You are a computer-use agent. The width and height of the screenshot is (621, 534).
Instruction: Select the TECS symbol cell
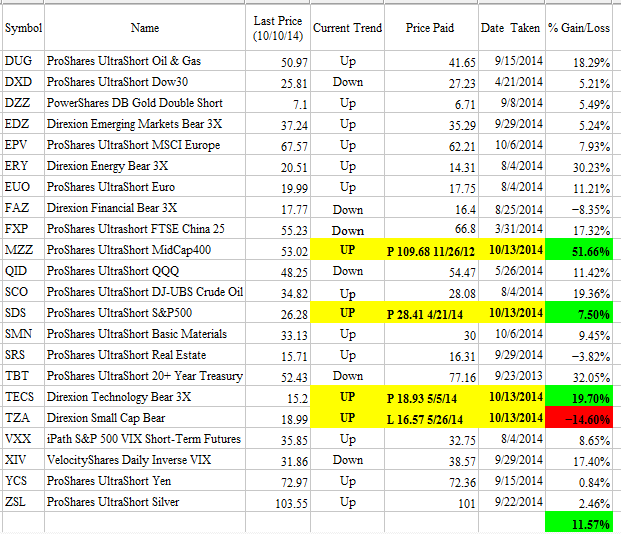[23, 397]
